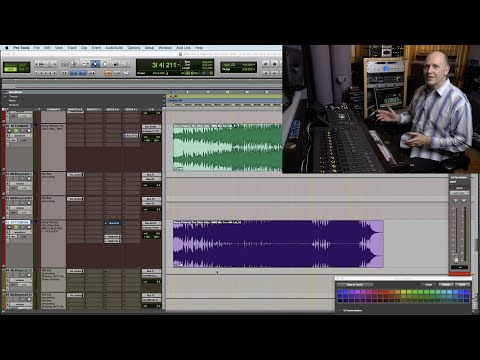Open the Avid Link menu
Viewport: 480px width, 360px height.
[183, 48]
